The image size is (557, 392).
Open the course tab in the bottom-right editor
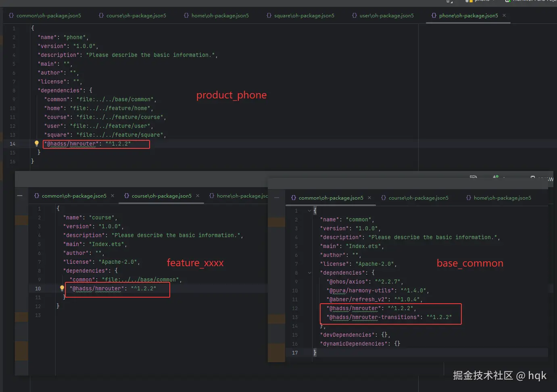click(418, 198)
